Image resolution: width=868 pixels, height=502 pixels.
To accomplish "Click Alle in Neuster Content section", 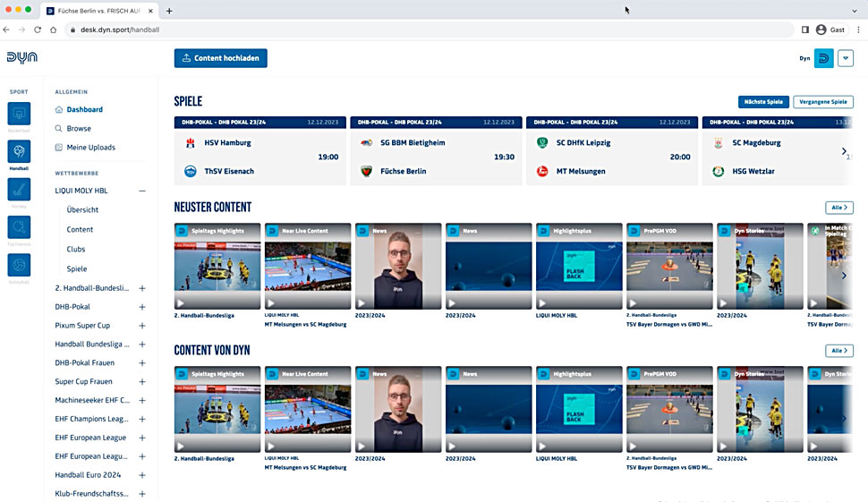I will tap(839, 208).
